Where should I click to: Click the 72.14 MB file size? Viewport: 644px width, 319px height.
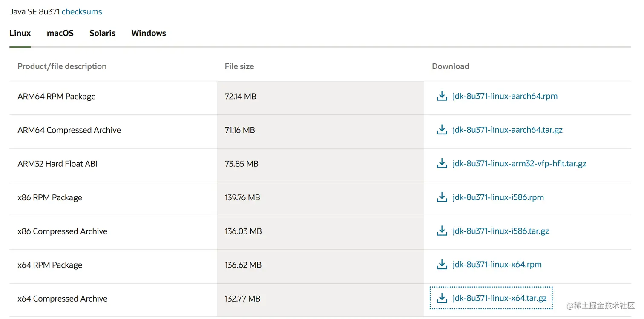241,97
